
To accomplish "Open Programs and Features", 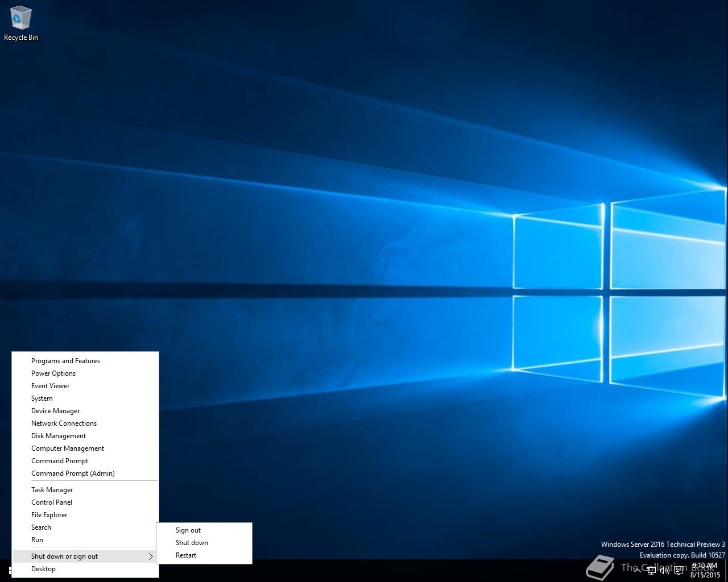I will click(x=85, y=361).
